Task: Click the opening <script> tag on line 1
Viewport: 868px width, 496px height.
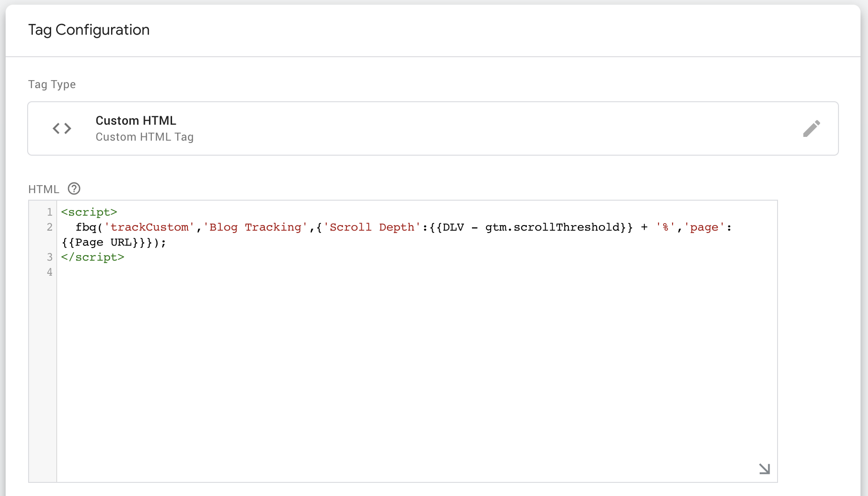Action: (x=89, y=212)
